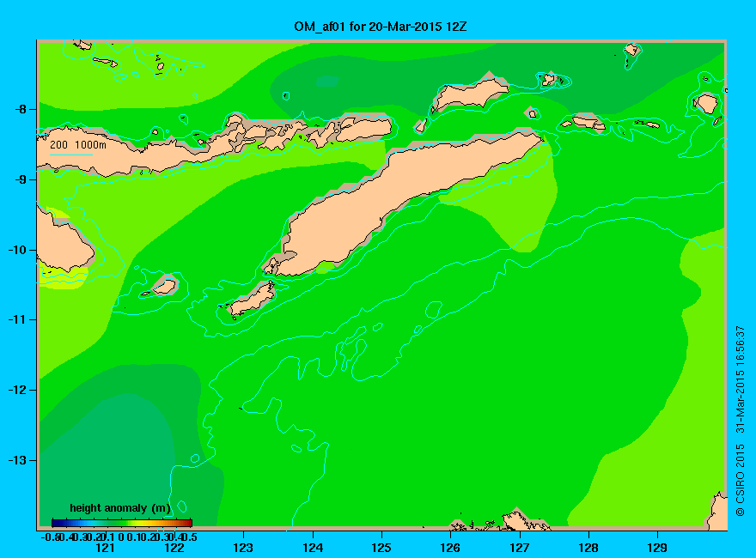
Task: Click longitude label '124' on the x-axis
Action: click(x=313, y=548)
